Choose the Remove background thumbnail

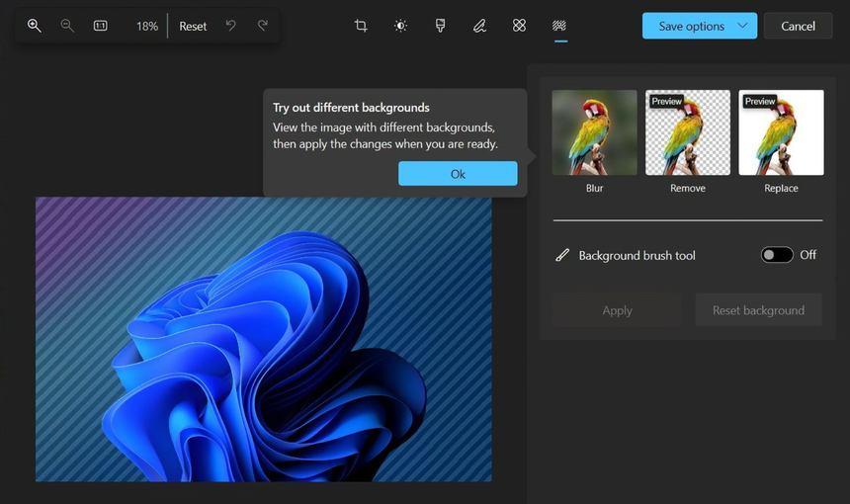point(688,132)
